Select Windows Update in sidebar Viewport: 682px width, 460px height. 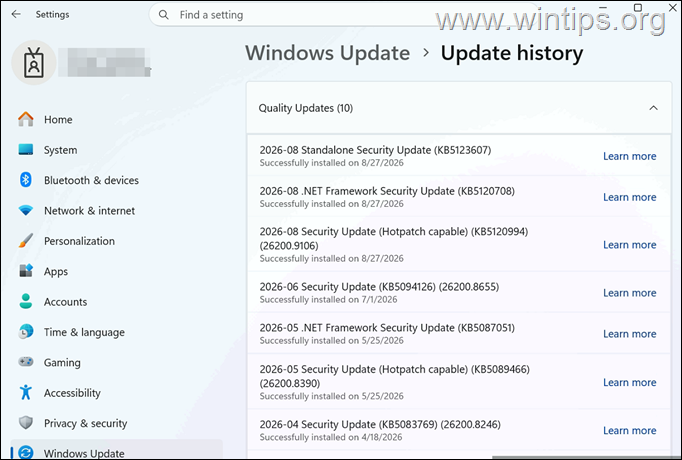117,450
